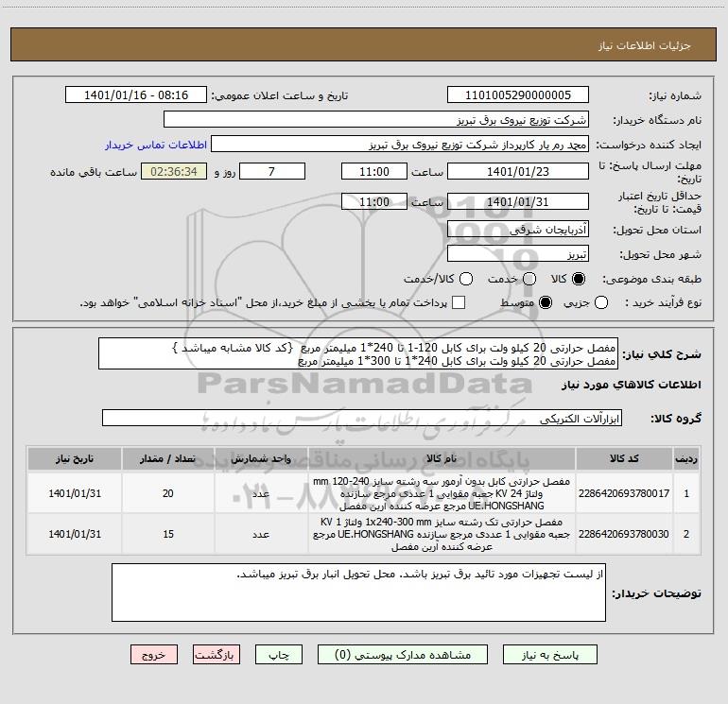Image resolution: width=728 pixels, height=704 pixels.
Task: Toggle the اسناد خزانه اسلامی payment checkbox
Action: (459, 302)
